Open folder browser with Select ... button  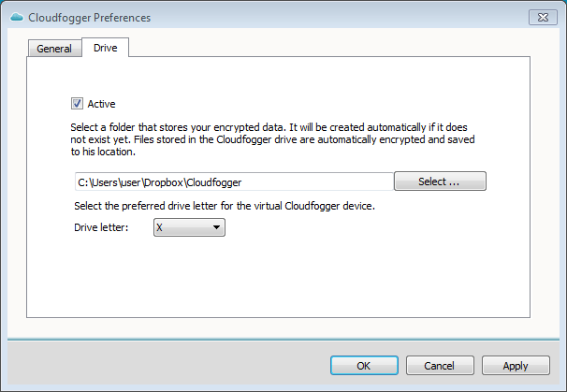[x=440, y=181]
